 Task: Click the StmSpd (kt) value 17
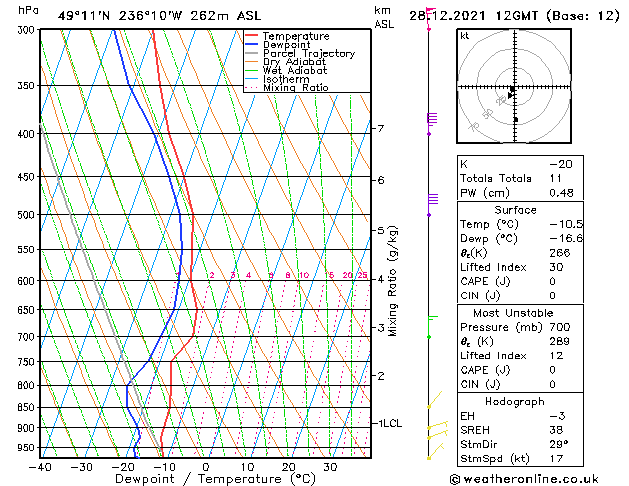click(x=556, y=458)
